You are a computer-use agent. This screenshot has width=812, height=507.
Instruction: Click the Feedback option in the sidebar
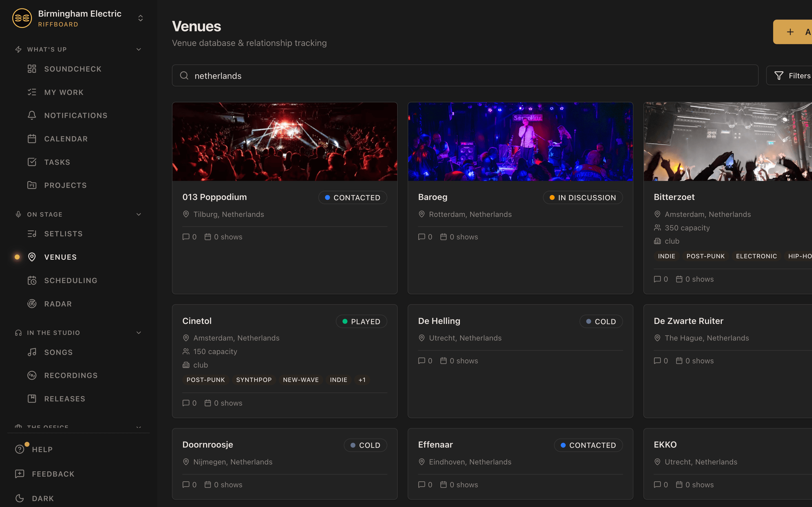[53, 474]
